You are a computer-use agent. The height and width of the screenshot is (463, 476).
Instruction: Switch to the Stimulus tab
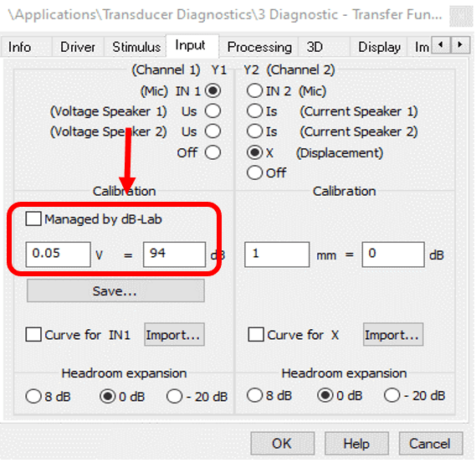coord(136,47)
